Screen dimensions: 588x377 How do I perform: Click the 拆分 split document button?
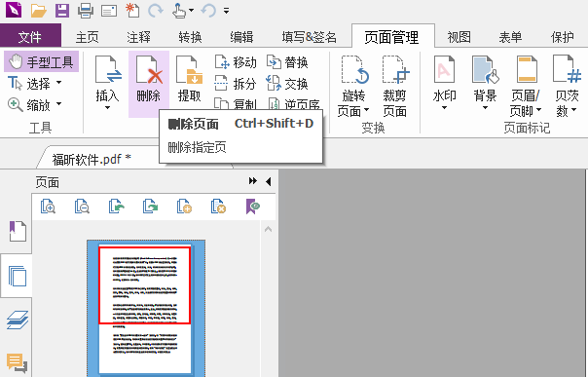(x=236, y=84)
